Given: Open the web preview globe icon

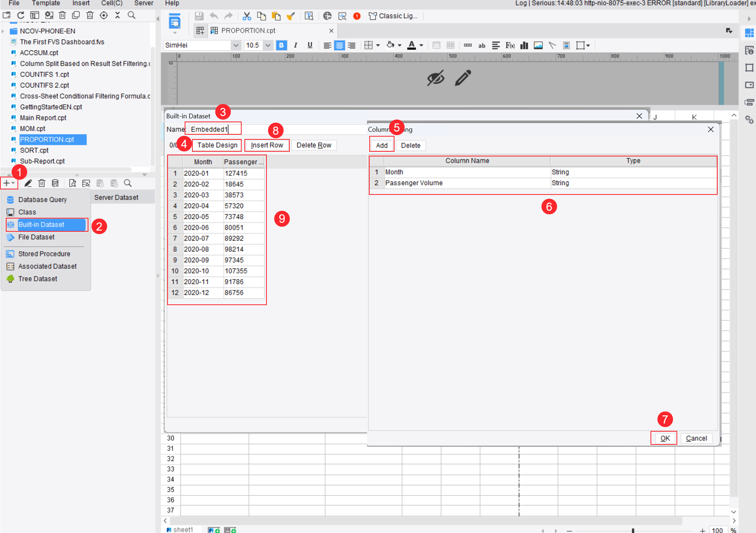Looking at the screenshot, I should click(327, 16).
